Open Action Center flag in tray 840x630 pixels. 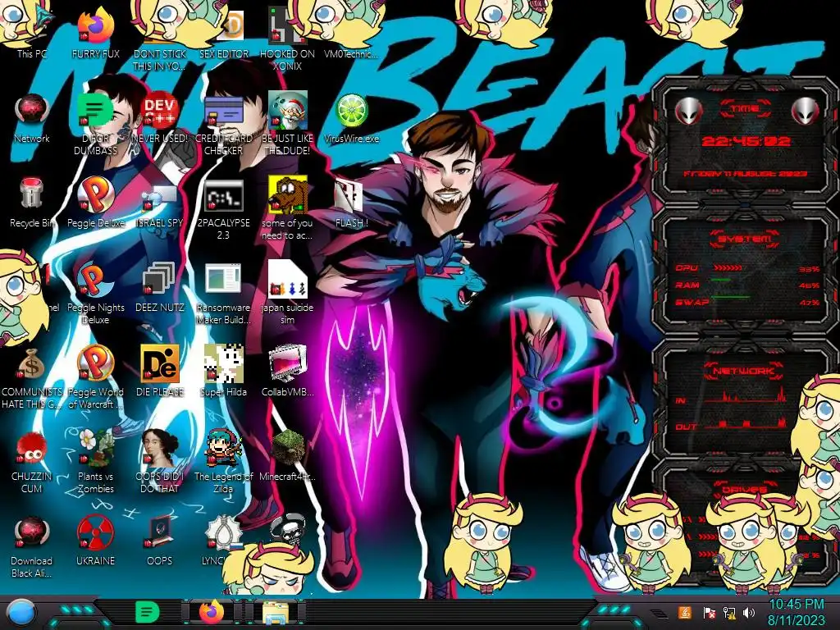(708, 612)
